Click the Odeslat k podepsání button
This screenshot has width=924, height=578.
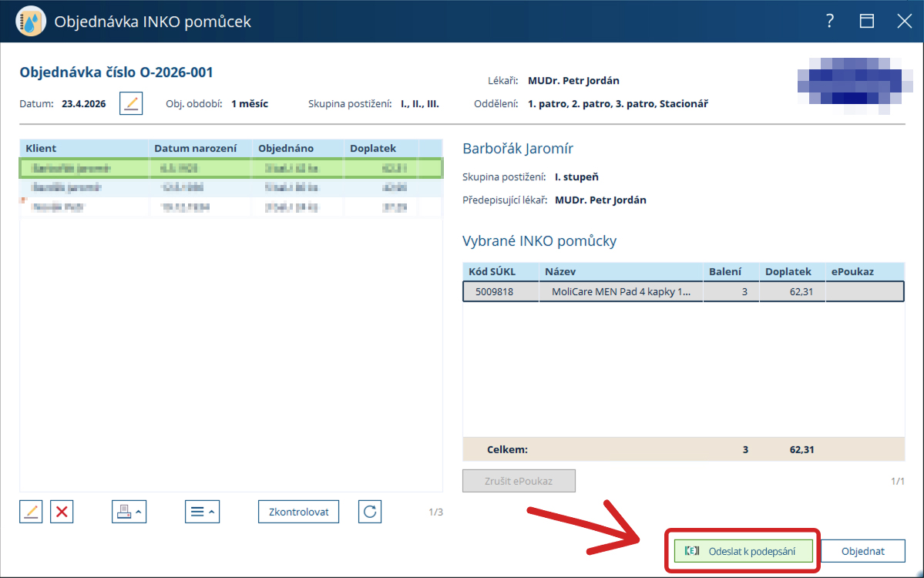[744, 551]
